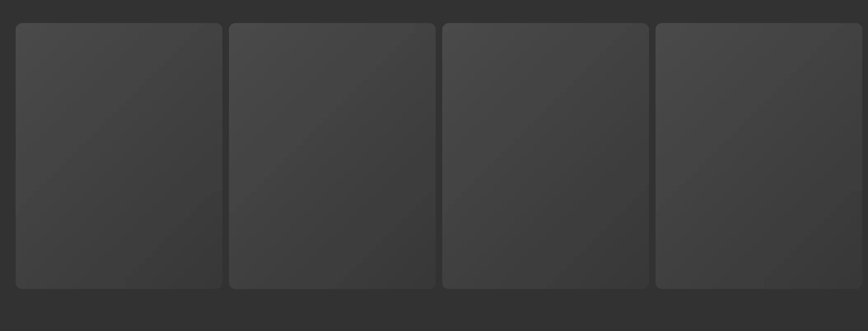Click the leftmost empty card
This screenshot has height=331, width=868.
tap(119, 156)
